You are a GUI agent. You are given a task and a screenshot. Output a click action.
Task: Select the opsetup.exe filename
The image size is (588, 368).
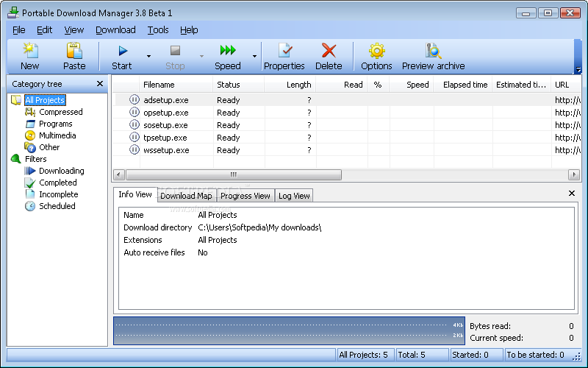166,113
